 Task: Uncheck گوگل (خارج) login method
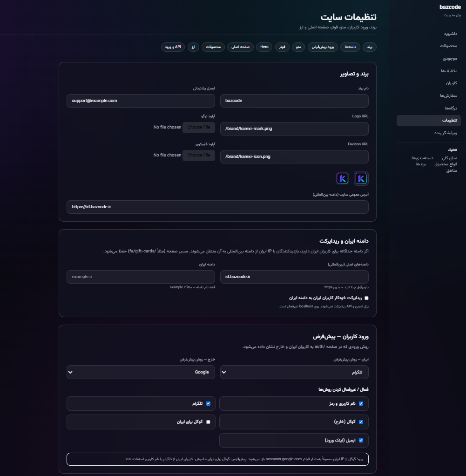361,422
